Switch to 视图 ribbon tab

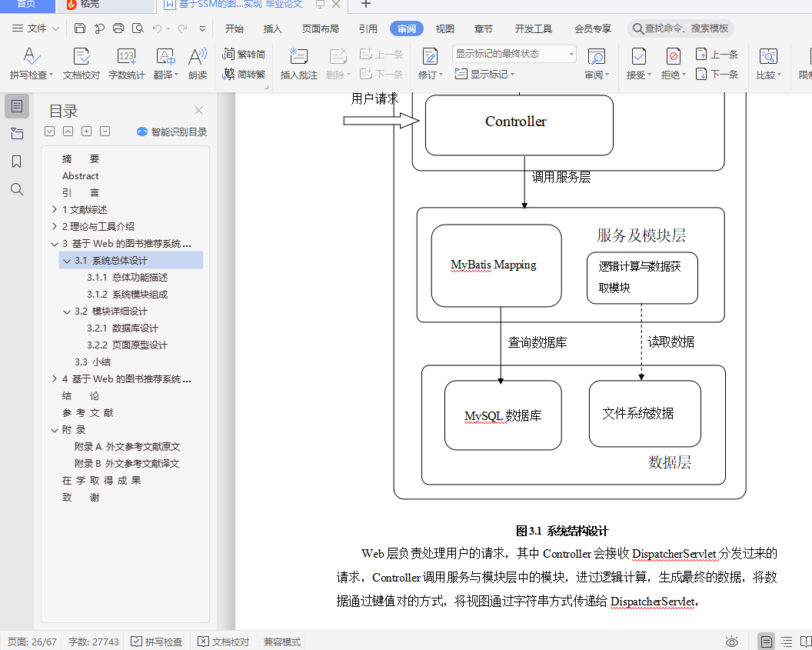click(444, 28)
